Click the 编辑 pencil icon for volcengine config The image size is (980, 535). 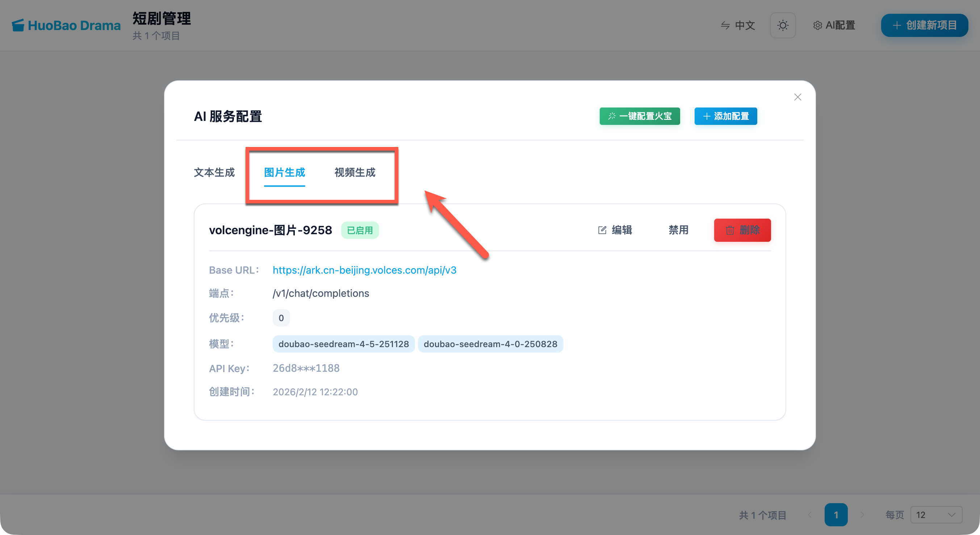(602, 230)
